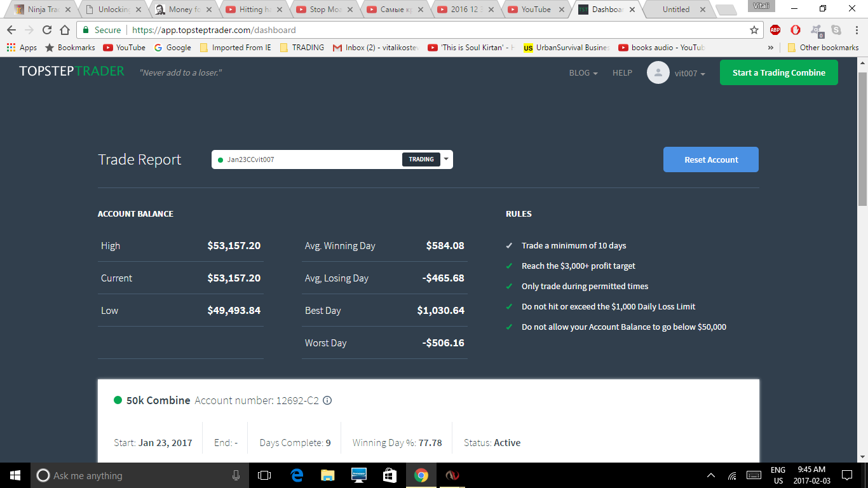Click the rule "Reach the $3,000+ profit target"

(x=578, y=266)
